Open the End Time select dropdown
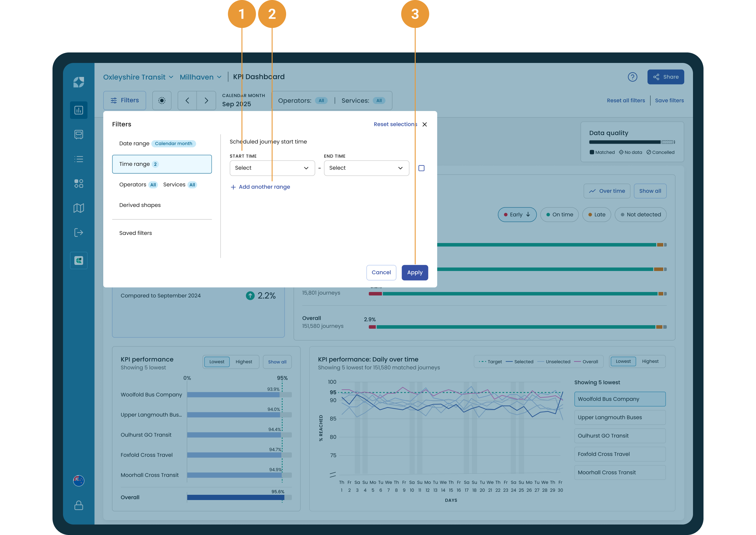756x535 pixels. pos(366,168)
